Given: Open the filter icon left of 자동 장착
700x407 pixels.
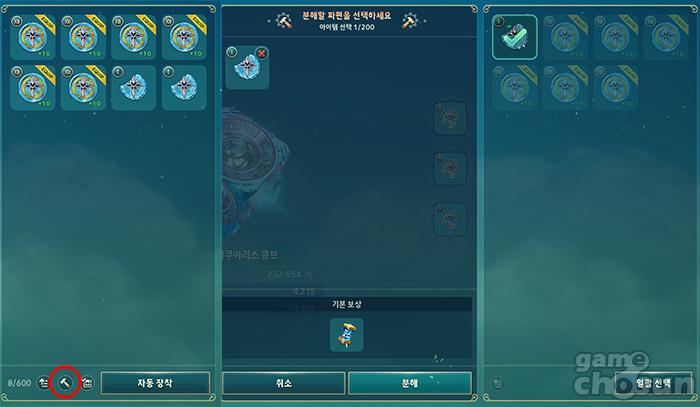Looking at the screenshot, I should [87, 382].
